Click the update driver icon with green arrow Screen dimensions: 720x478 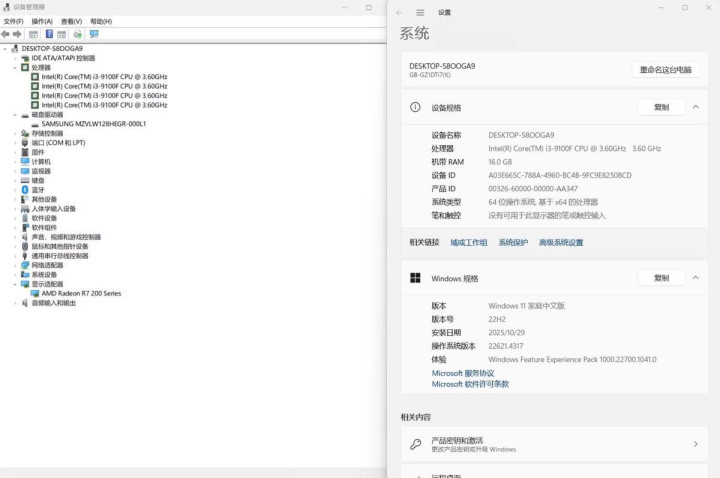[78, 34]
